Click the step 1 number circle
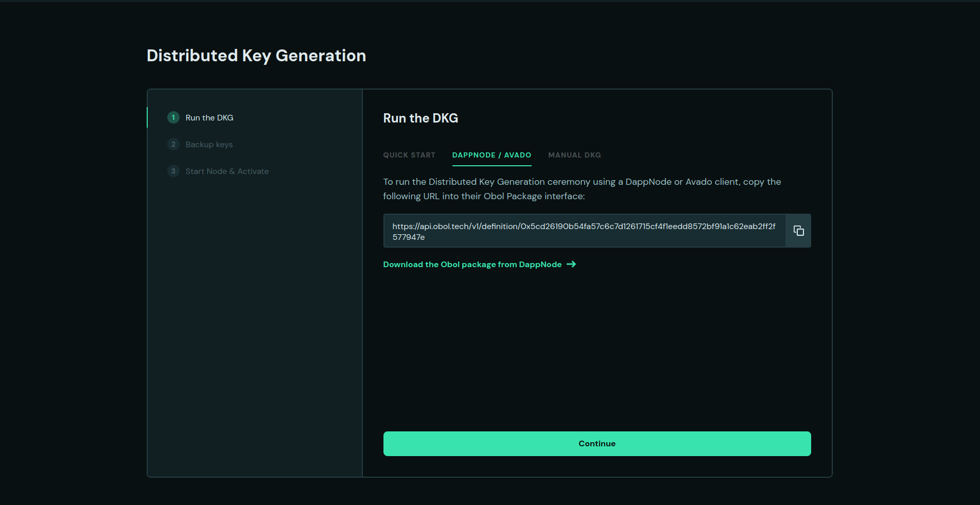Screen dimensions: 980x505 tap(173, 117)
